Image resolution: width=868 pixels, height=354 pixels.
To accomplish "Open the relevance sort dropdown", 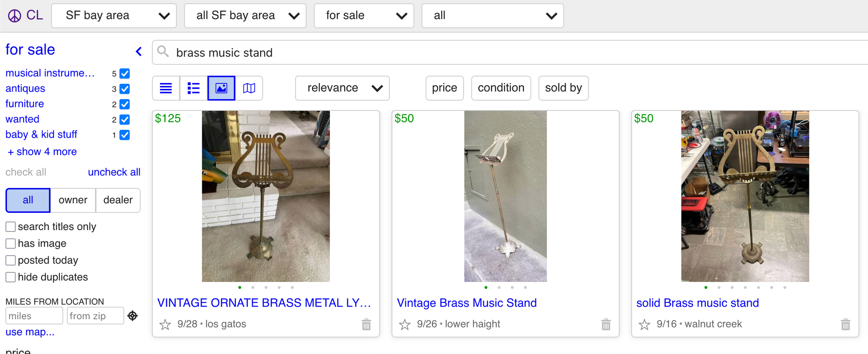I will (342, 88).
